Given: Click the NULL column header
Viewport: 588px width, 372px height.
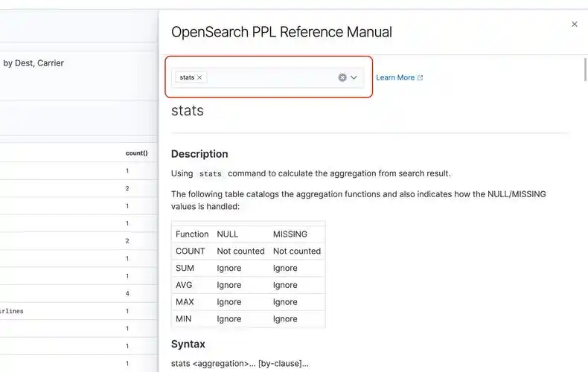Looking at the screenshot, I should point(227,234).
